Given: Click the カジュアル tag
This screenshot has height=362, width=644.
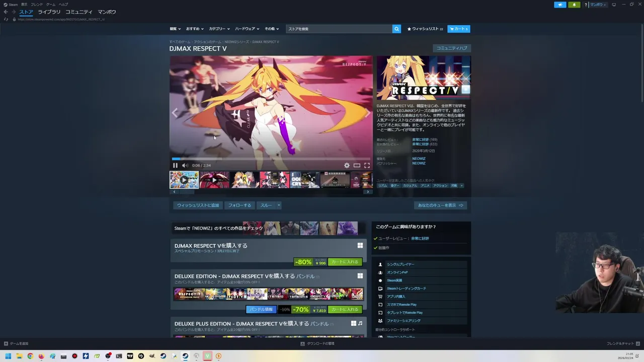Looking at the screenshot, I should click(x=410, y=186).
